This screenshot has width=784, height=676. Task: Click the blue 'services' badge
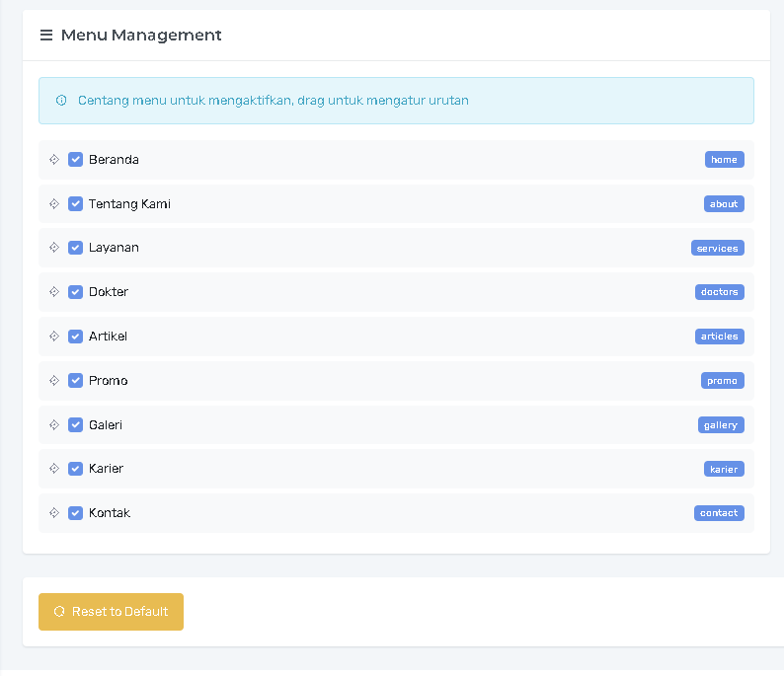[717, 249]
